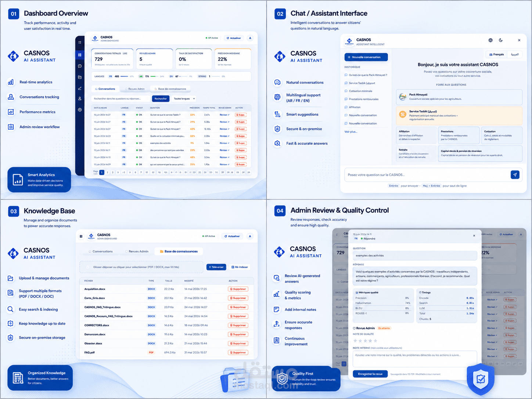
Task: Delete Acquisition.docx with its Supprimer button
Action: [x=238, y=289]
